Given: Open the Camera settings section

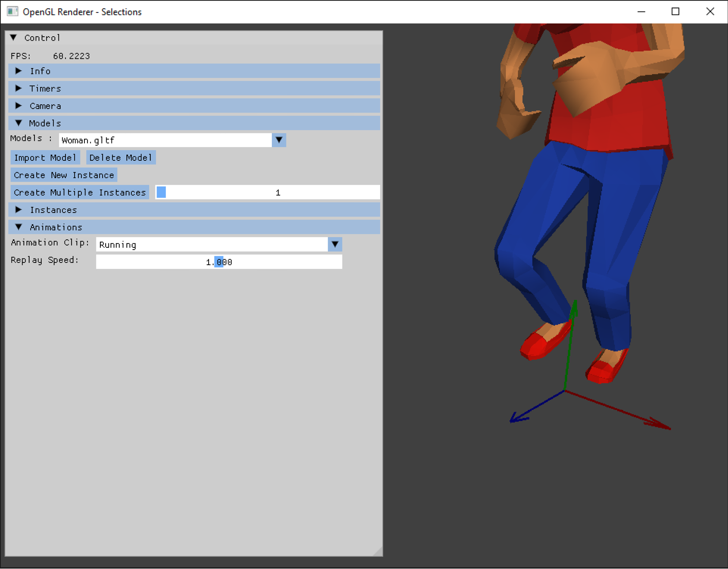Looking at the screenshot, I should pos(45,106).
